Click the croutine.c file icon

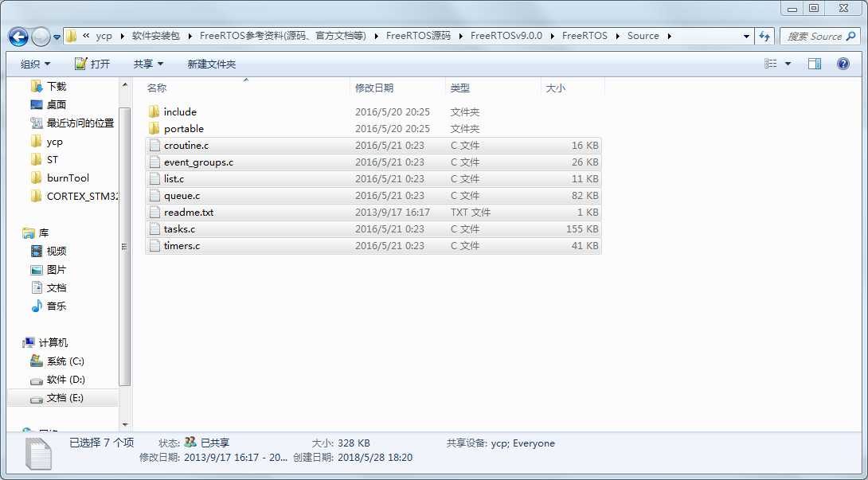coord(154,146)
